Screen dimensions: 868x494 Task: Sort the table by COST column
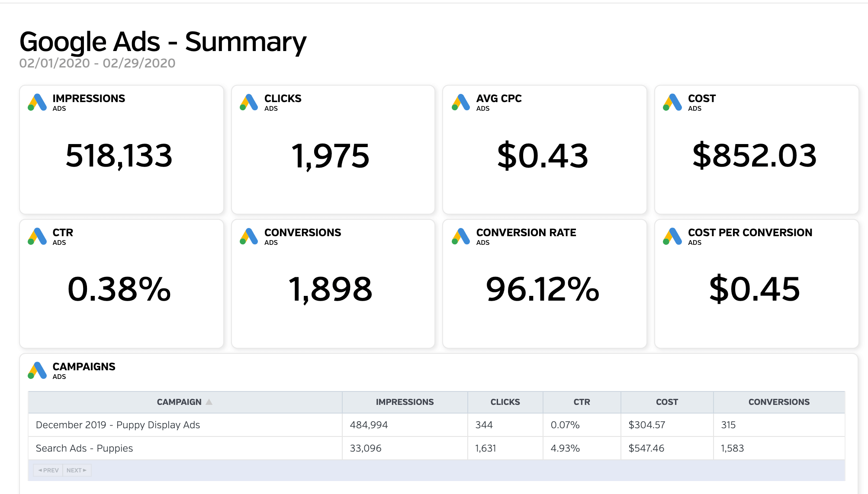pos(666,401)
